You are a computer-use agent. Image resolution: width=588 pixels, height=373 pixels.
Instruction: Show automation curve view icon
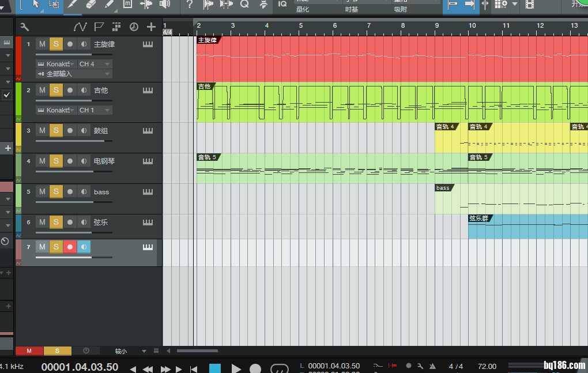click(80, 27)
